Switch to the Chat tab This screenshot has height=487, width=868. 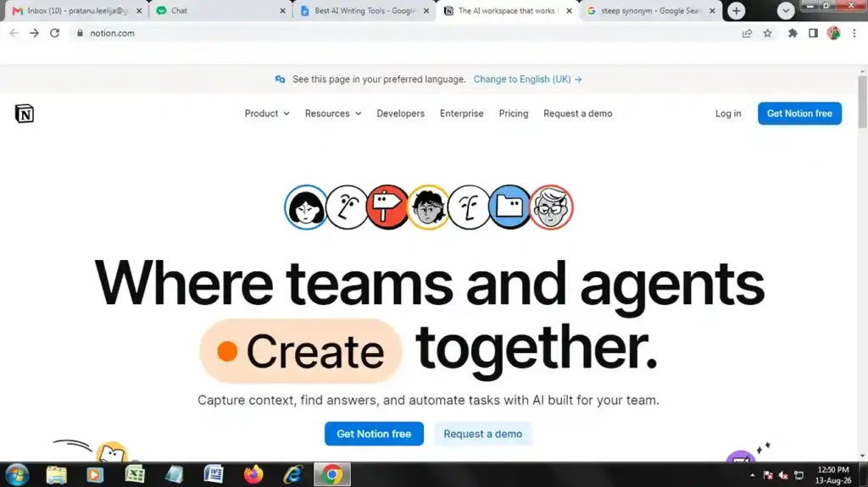pos(220,10)
